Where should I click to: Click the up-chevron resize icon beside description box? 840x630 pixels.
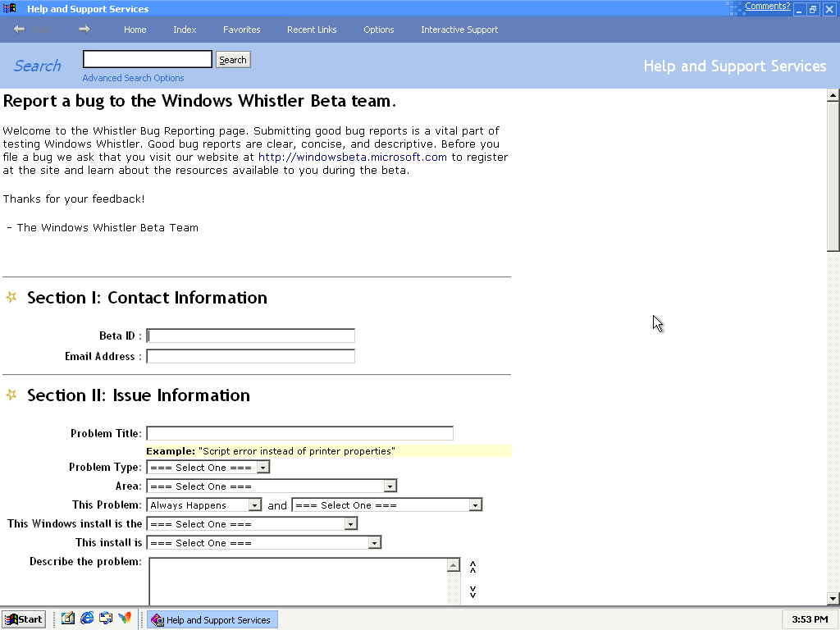click(473, 567)
